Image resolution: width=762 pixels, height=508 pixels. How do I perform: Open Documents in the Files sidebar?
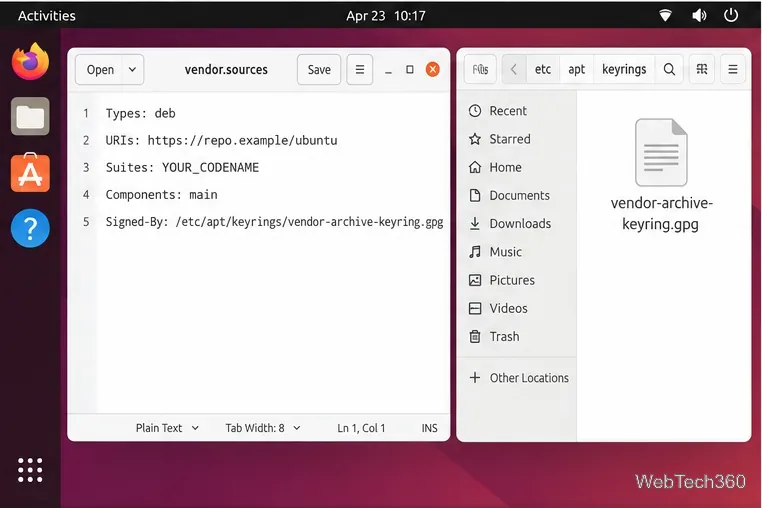click(x=516, y=195)
